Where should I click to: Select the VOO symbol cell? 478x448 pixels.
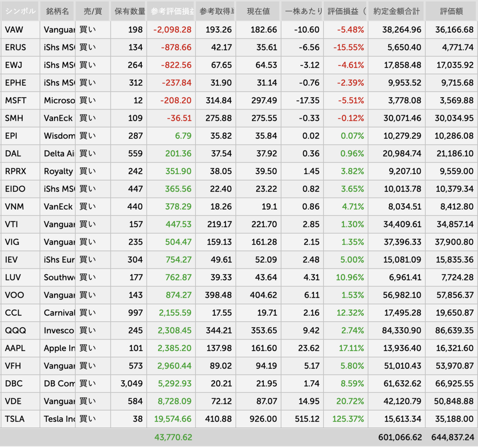click(x=20, y=295)
